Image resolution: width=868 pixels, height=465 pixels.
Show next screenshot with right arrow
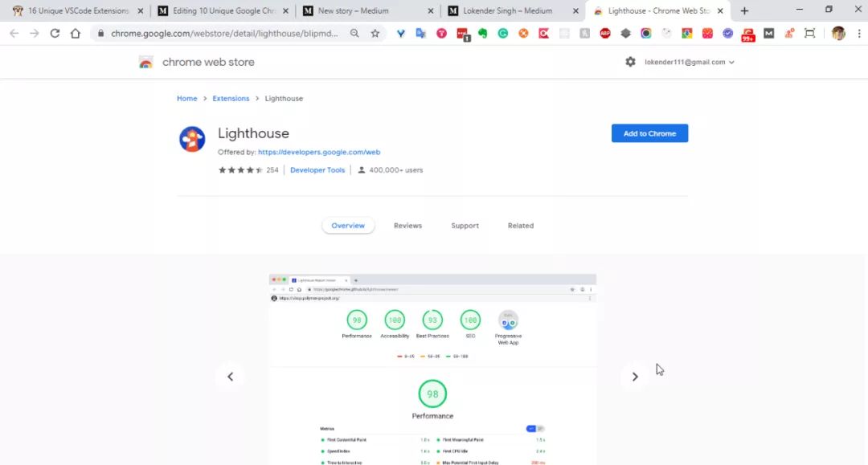point(635,377)
